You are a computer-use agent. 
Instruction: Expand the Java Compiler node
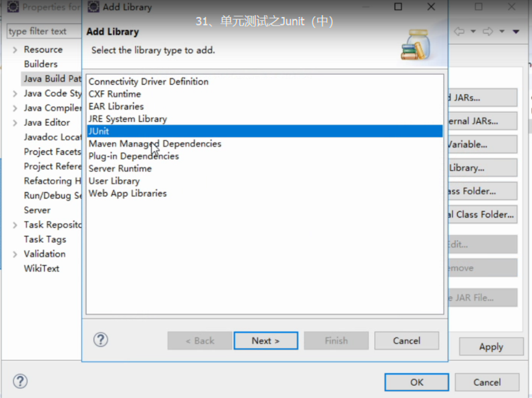15,108
